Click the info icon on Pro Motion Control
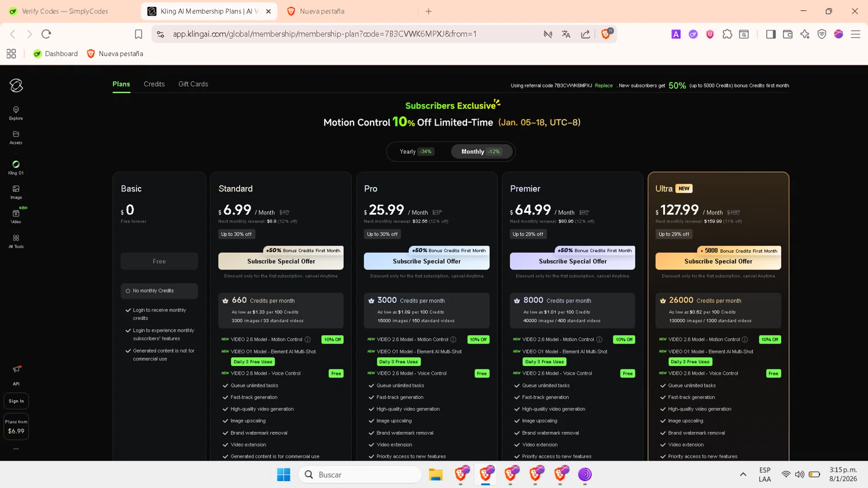Screen dimensions: 868x488 click(x=453, y=339)
